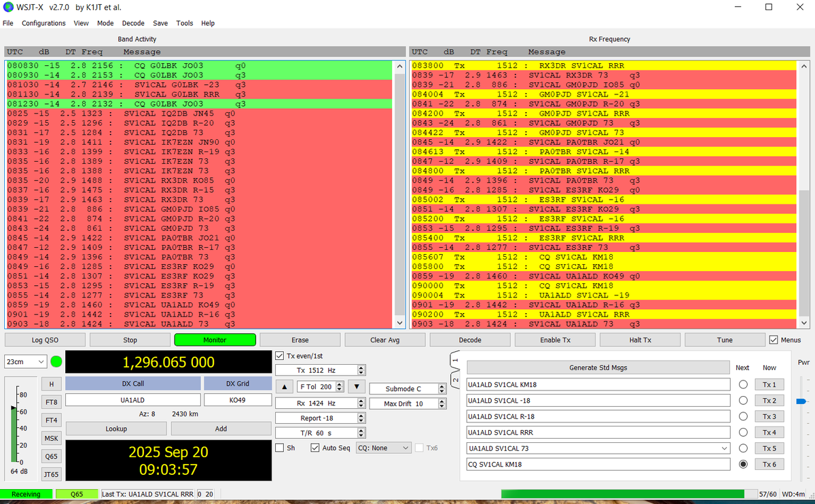The image size is (815, 504).
Task: Adjust the Submode C spinner
Action: click(407, 389)
